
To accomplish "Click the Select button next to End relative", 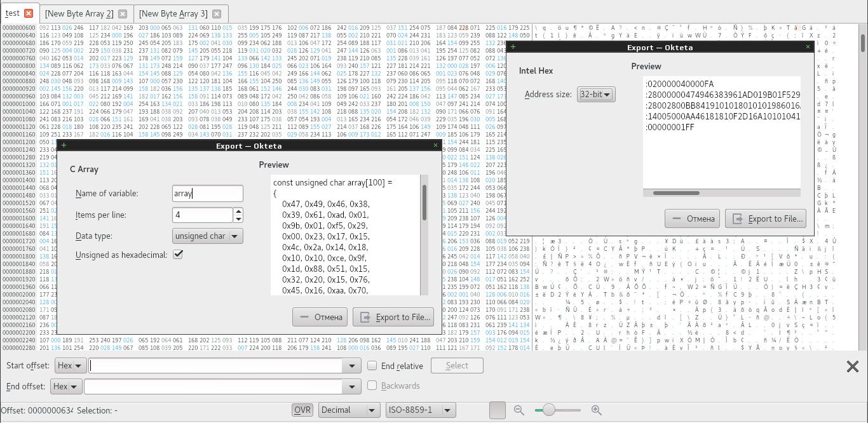I will click(457, 366).
